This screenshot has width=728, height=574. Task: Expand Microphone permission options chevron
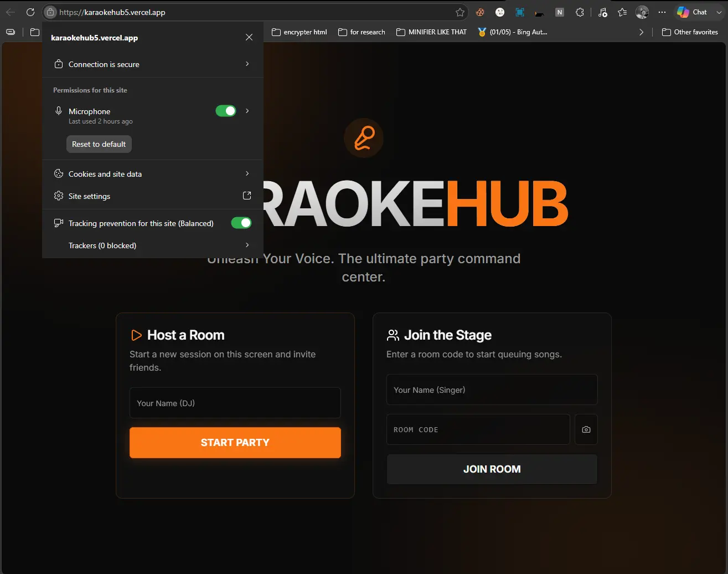(x=247, y=111)
